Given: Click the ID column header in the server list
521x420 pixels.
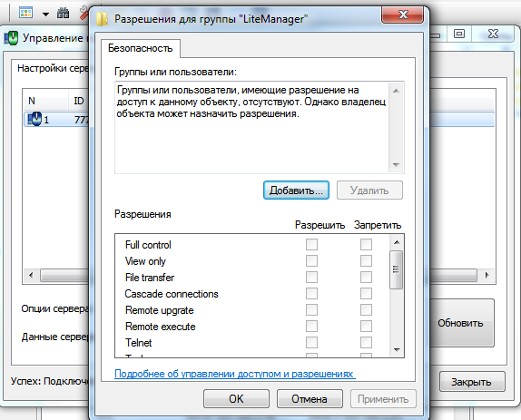Looking at the screenshot, I should 79,101.
